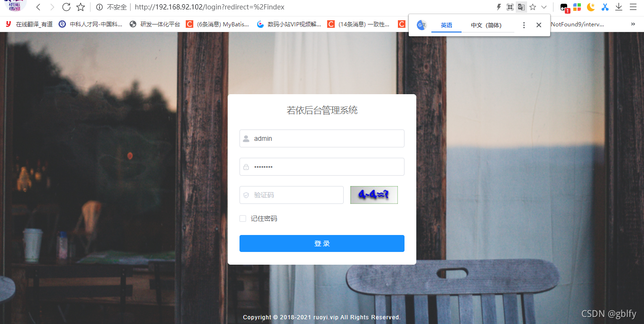Open site security info icon before 不安全
Screen dimensions: 644x324
point(99,7)
